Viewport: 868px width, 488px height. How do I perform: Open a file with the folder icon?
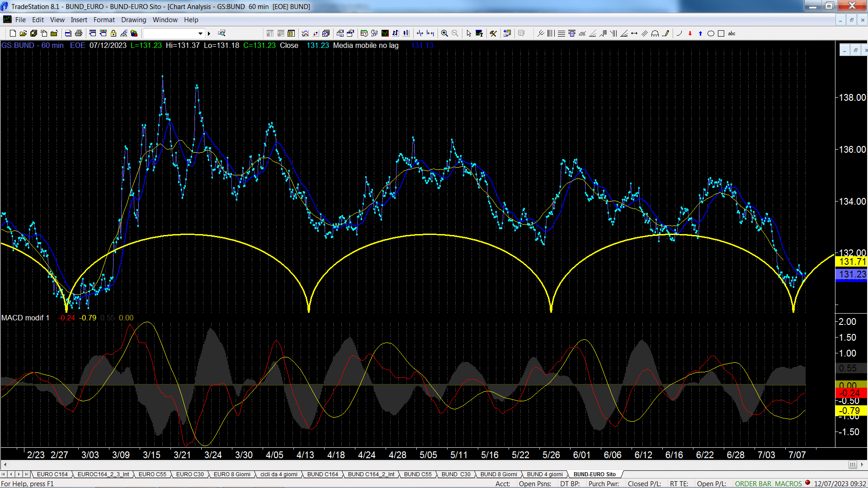click(x=23, y=33)
